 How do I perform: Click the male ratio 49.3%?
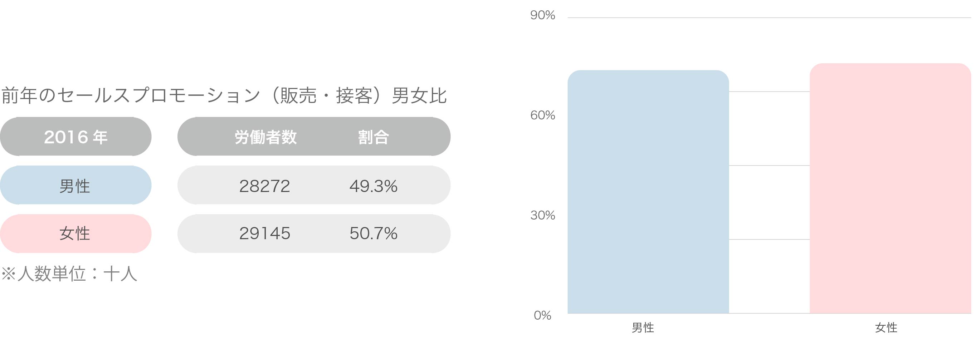[x=373, y=186]
